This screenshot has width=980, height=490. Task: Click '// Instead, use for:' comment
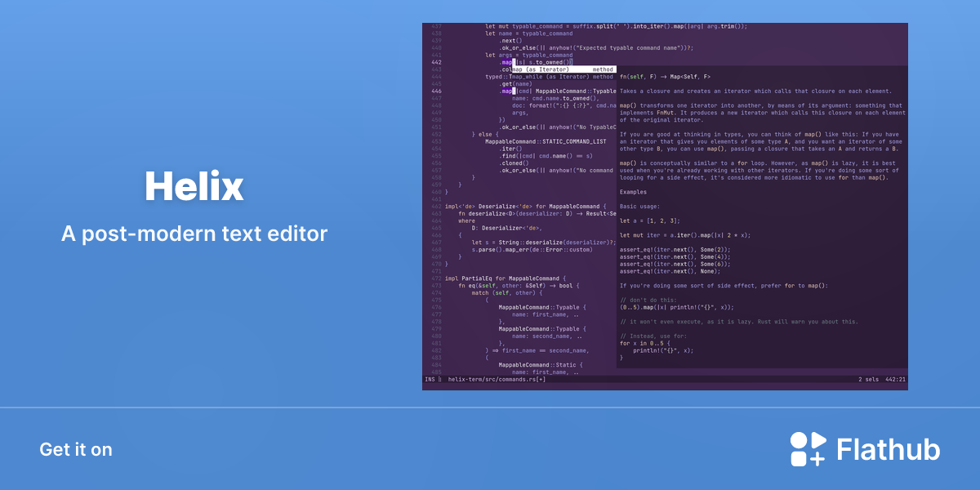tap(655, 336)
